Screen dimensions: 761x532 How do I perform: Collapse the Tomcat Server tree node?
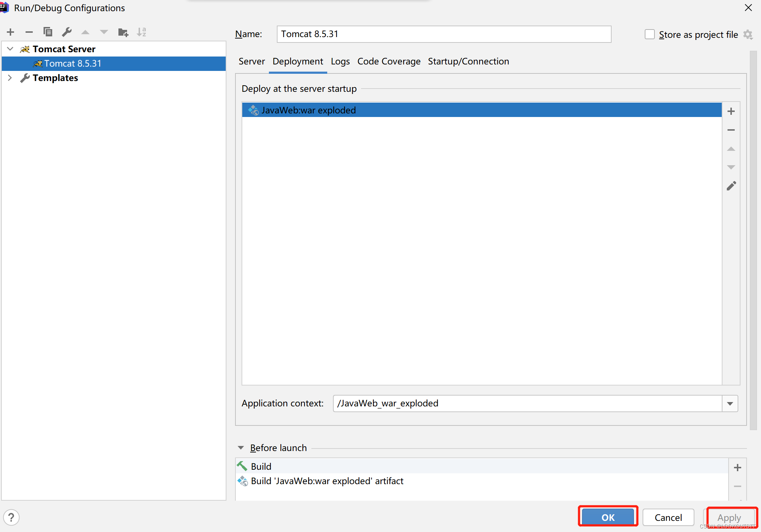[x=10, y=49]
